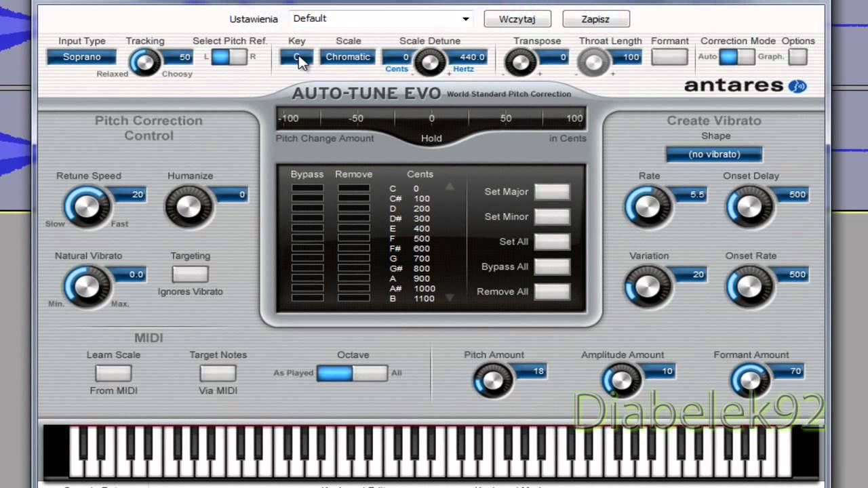Screen dimensions: 868x488
Task: Click the Humanize knob
Action: (189, 207)
